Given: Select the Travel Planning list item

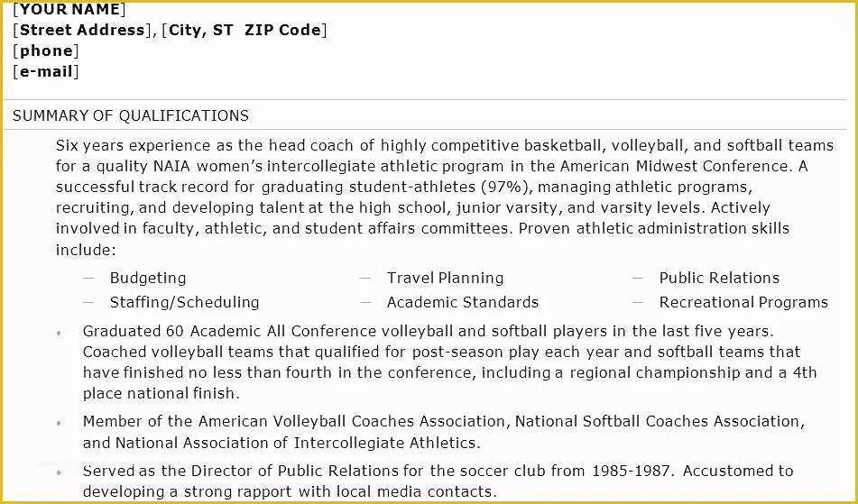Looking at the screenshot, I should pos(446,278).
